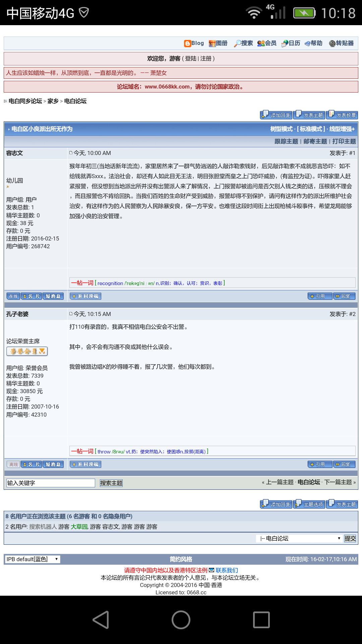Switch to 线型增强+ view mode

pos(342,129)
